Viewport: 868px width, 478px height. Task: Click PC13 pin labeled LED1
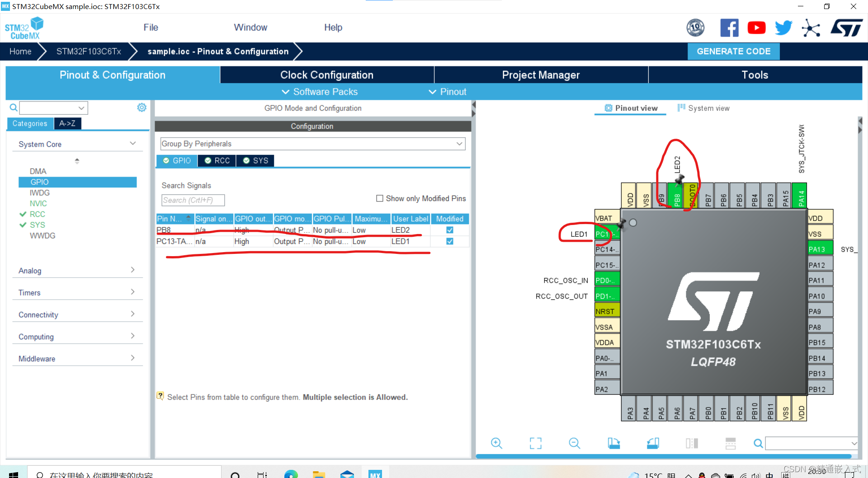(607, 234)
